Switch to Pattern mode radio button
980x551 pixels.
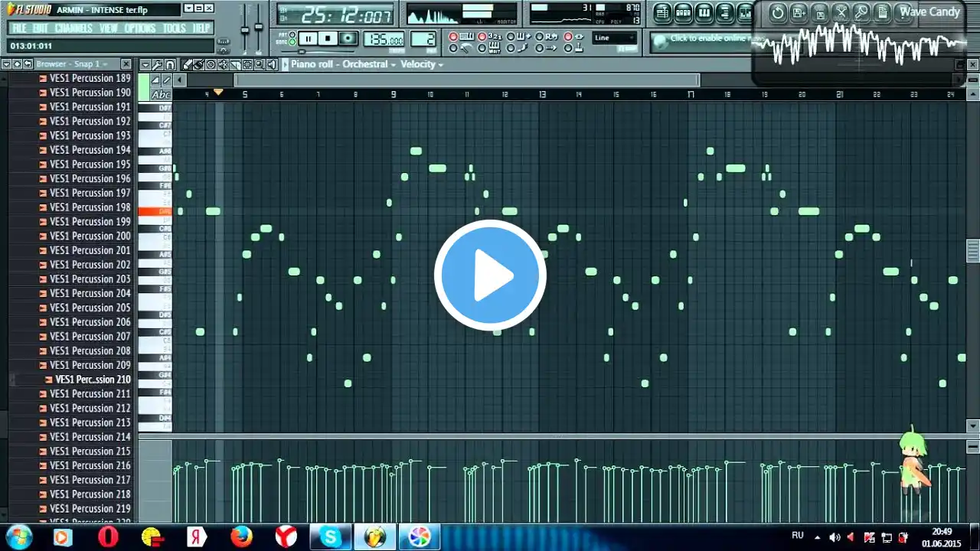click(292, 34)
